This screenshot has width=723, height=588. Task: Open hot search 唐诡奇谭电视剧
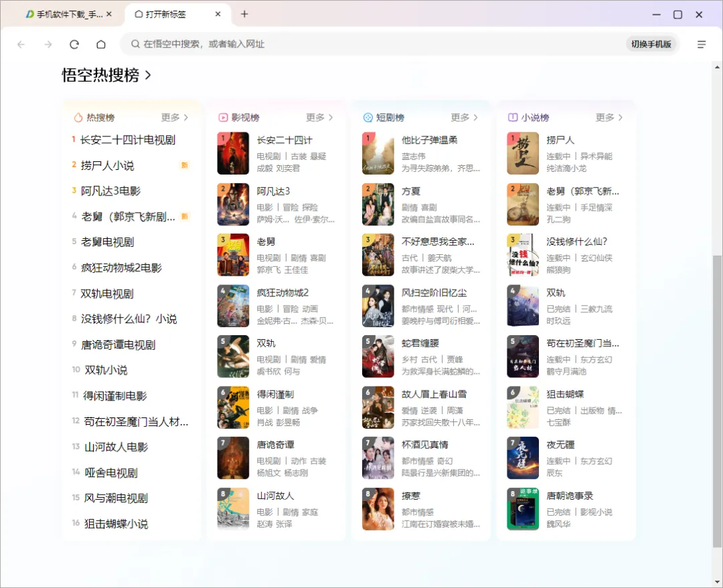118,345
